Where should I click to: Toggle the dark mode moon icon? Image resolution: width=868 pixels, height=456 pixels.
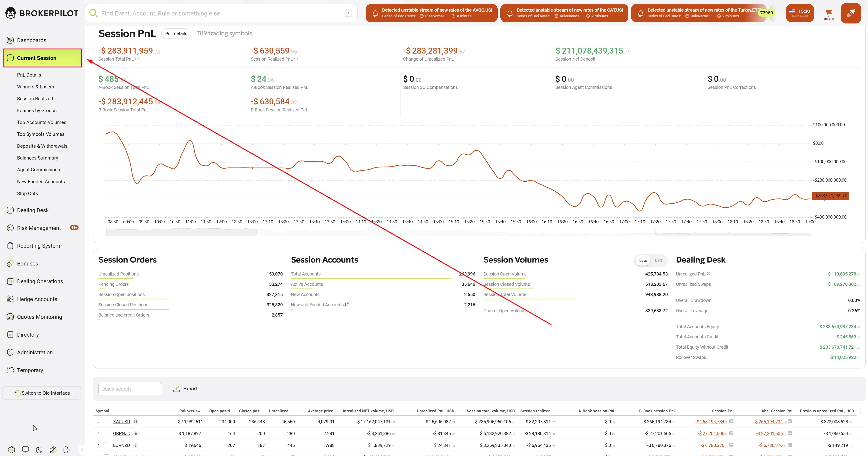[39, 450]
